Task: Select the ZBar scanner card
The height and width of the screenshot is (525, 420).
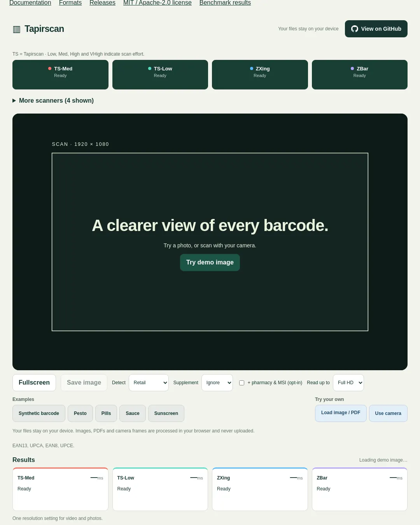Action: [x=360, y=75]
